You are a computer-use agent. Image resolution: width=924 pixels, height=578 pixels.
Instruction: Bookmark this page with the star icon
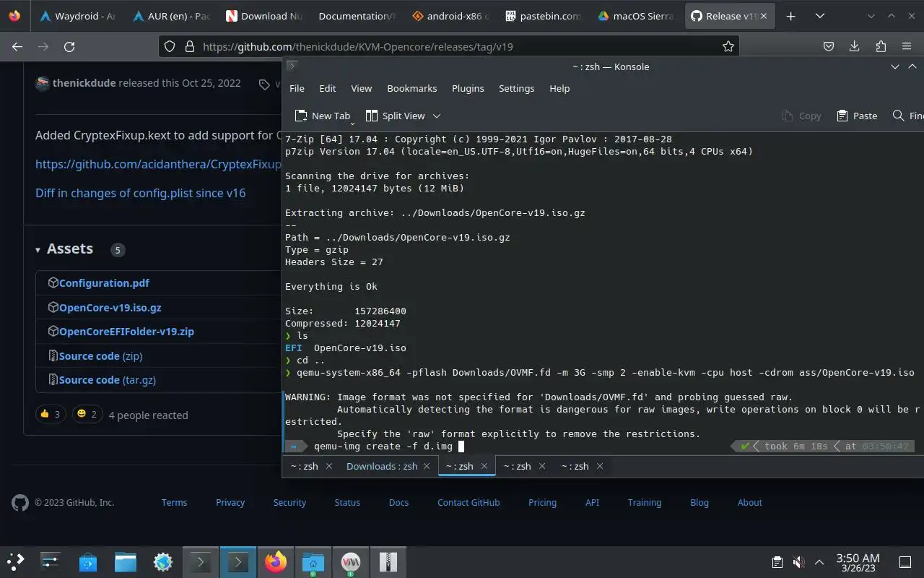pyautogui.click(x=728, y=46)
